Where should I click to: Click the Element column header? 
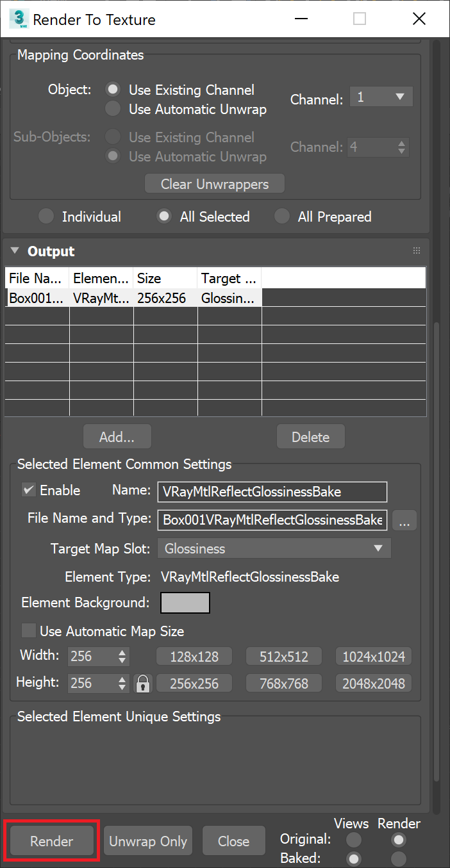101,278
